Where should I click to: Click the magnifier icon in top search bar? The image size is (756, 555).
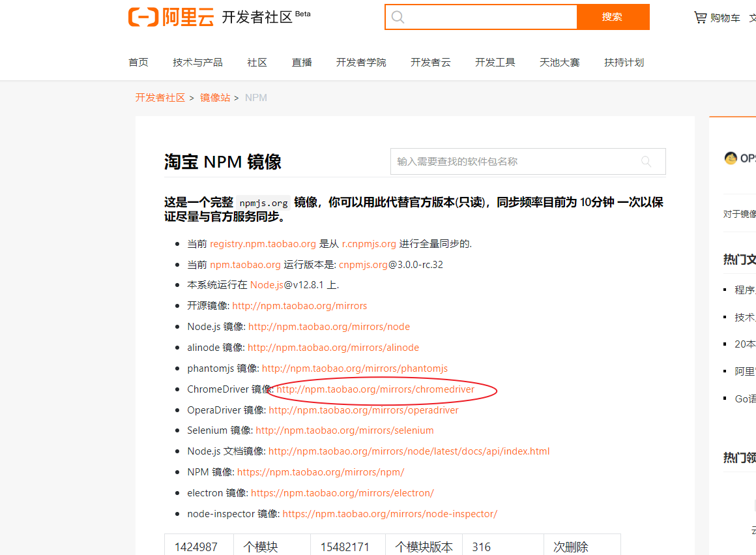(398, 17)
